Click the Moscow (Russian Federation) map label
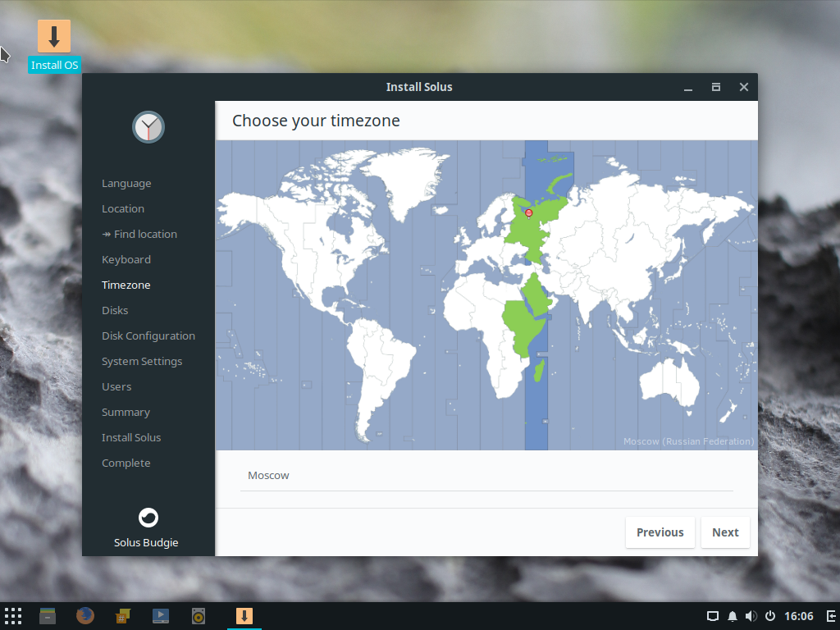This screenshot has width=840, height=630. click(x=688, y=441)
